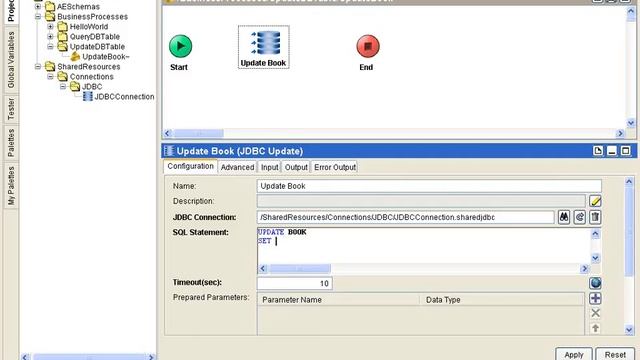
Task: Go to referenced JDBC connection resource
Action: pyautogui.click(x=580, y=217)
